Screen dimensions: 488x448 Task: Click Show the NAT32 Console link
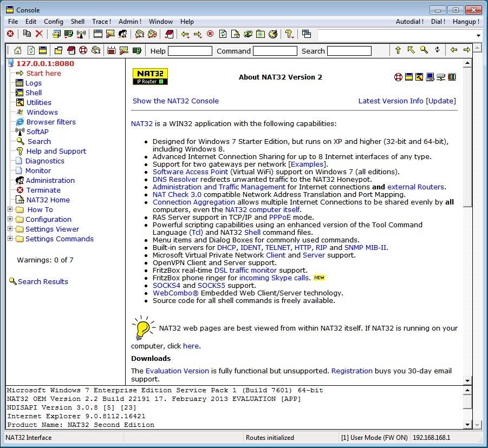pos(175,101)
